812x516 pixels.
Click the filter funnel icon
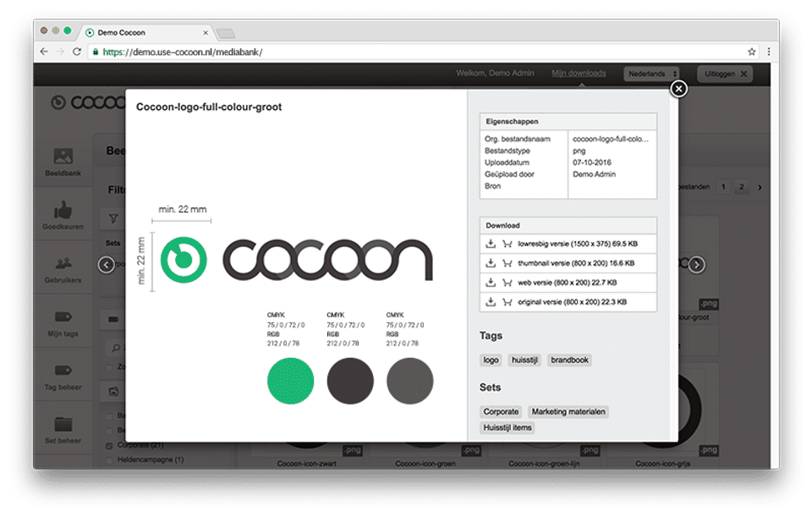113,218
